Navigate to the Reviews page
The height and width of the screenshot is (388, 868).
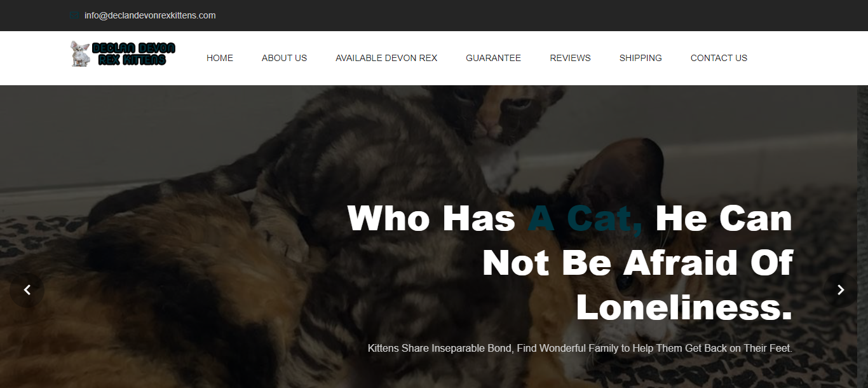click(570, 58)
